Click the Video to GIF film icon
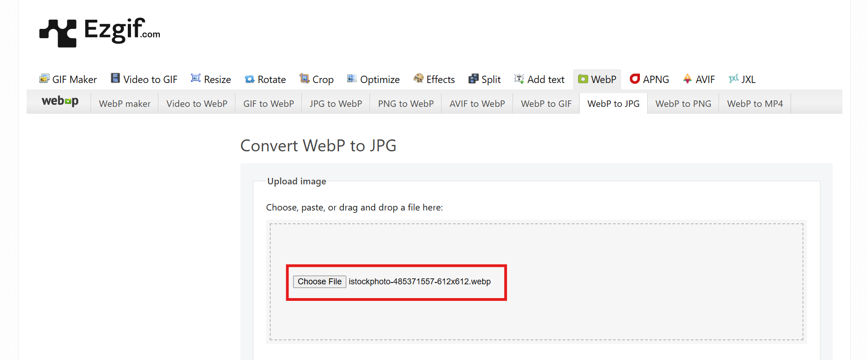 115,78
